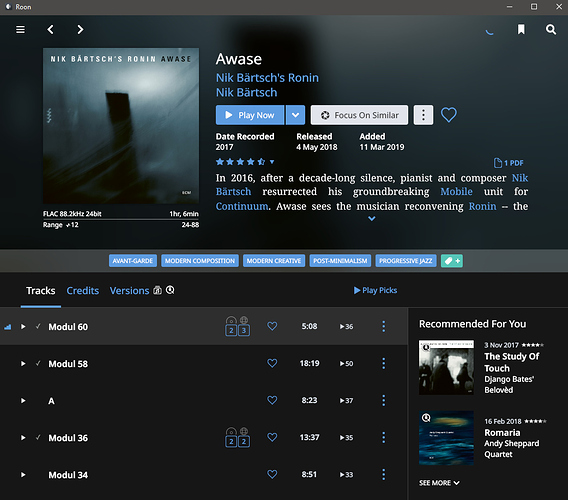The width and height of the screenshot is (568, 500).
Task: Favorite track Modul 58
Action: 272,363
